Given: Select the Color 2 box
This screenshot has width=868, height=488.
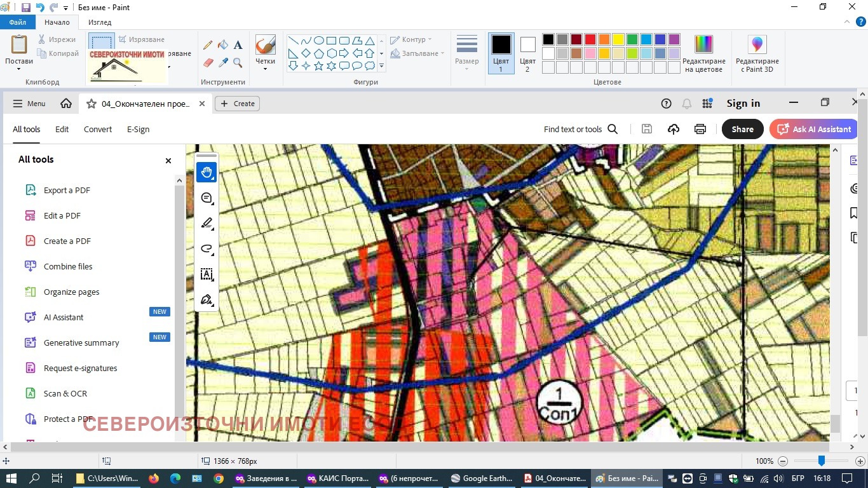Looking at the screenshot, I should (527, 53).
